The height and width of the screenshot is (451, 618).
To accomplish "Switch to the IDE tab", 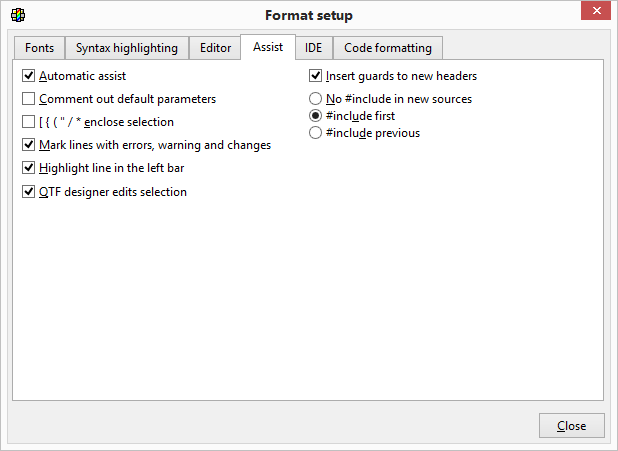I will coord(313,48).
